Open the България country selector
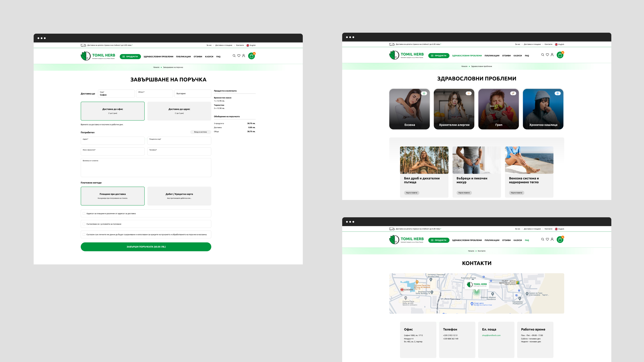644x362 pixels. tap(192, 94)
